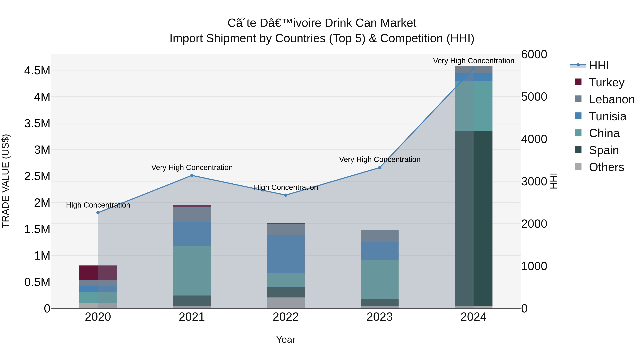Click the Lebanon gray-blue legend swatch
This screenshot has height=362, width=644.
[x=578, y=99]
